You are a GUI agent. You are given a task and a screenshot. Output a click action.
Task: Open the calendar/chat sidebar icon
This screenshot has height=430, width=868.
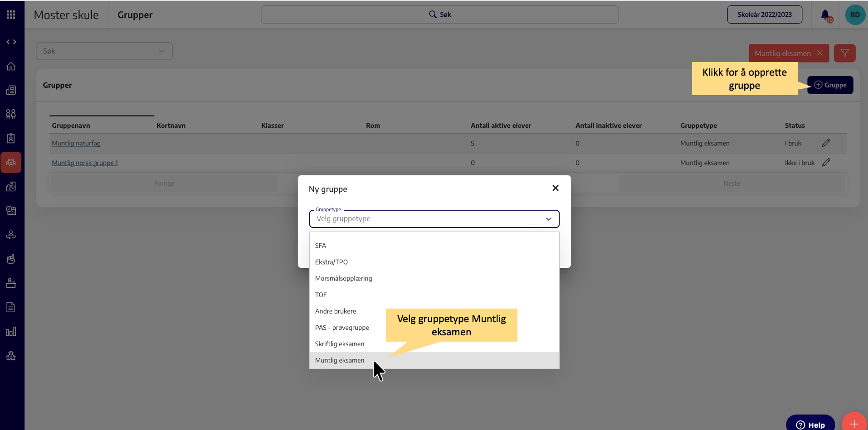click(x=11, y=211)
